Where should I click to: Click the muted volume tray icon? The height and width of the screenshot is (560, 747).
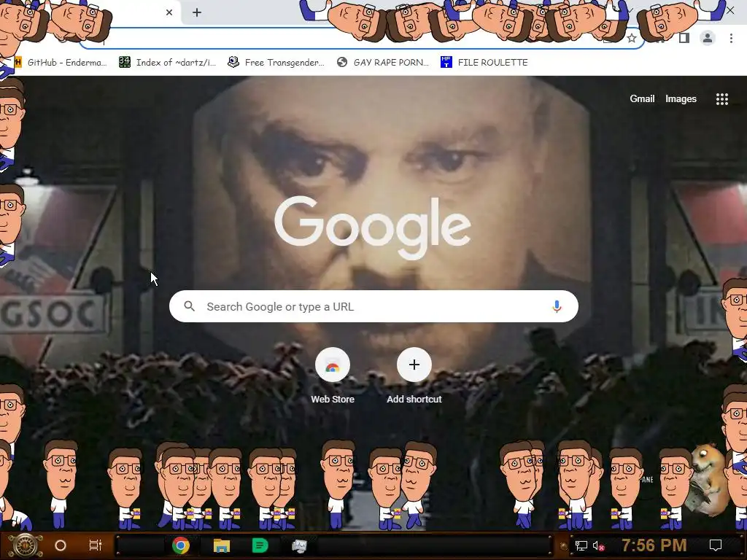click(x=598, y=545)
